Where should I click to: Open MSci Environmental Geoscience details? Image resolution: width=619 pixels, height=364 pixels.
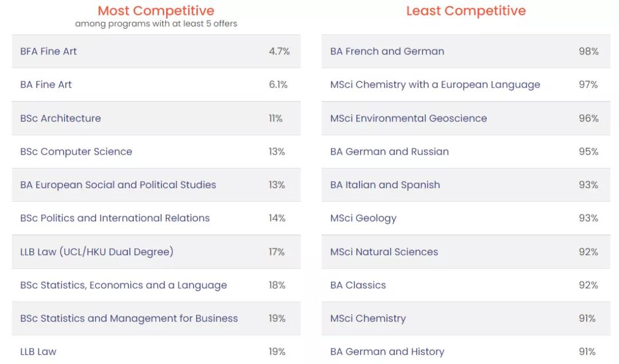[x=408, y=118]
